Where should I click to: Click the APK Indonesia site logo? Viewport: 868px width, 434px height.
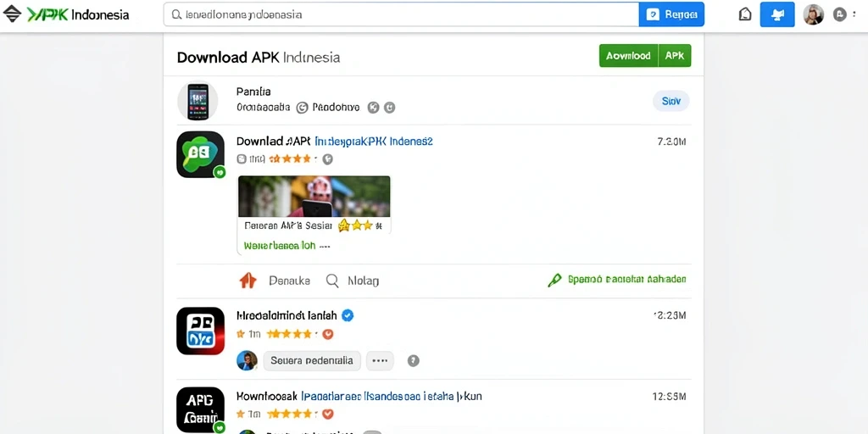click(x=66, y=14)
